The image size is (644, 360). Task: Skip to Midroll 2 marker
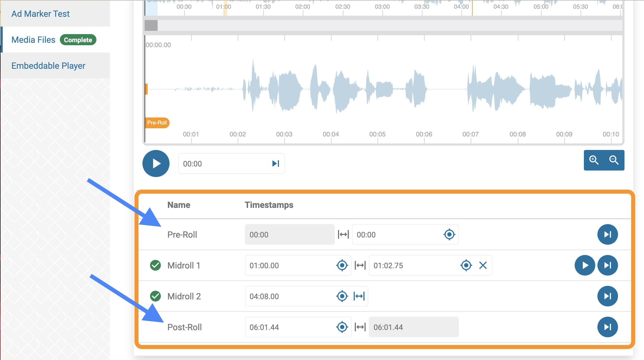[x=608, y=296]
